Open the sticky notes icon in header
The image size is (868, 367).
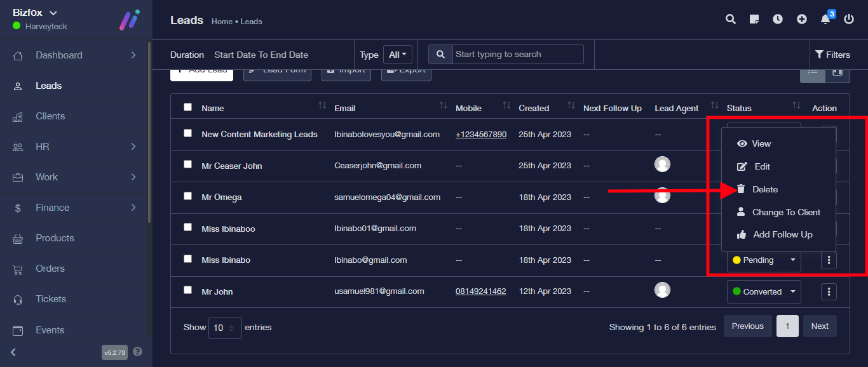[x=754, y=19]
